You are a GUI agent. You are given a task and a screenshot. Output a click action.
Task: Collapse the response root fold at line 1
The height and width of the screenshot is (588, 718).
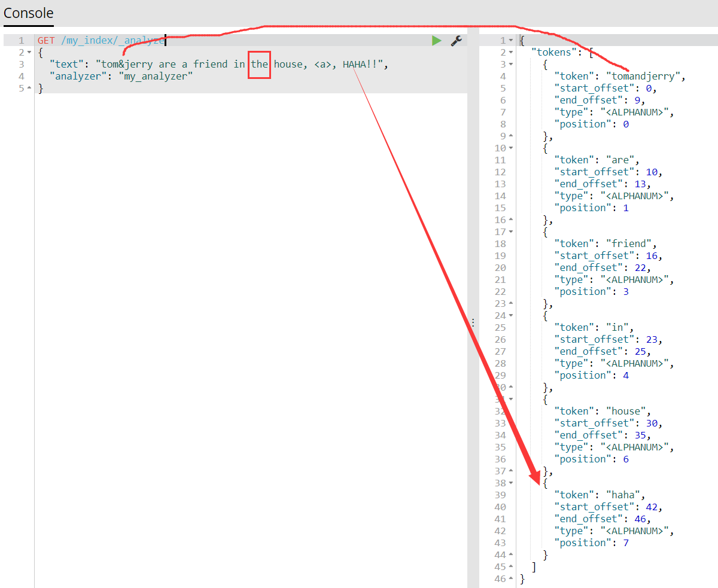[x=510, y=41]
